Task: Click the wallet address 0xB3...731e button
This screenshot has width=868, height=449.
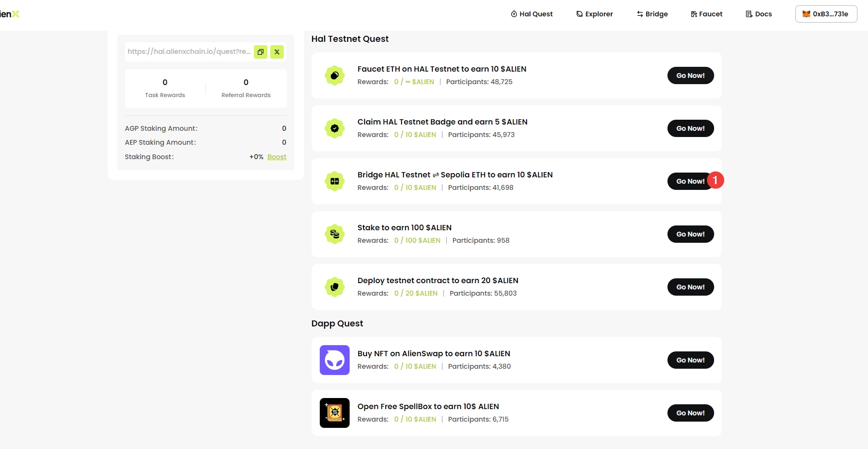Action: [826, 14]
